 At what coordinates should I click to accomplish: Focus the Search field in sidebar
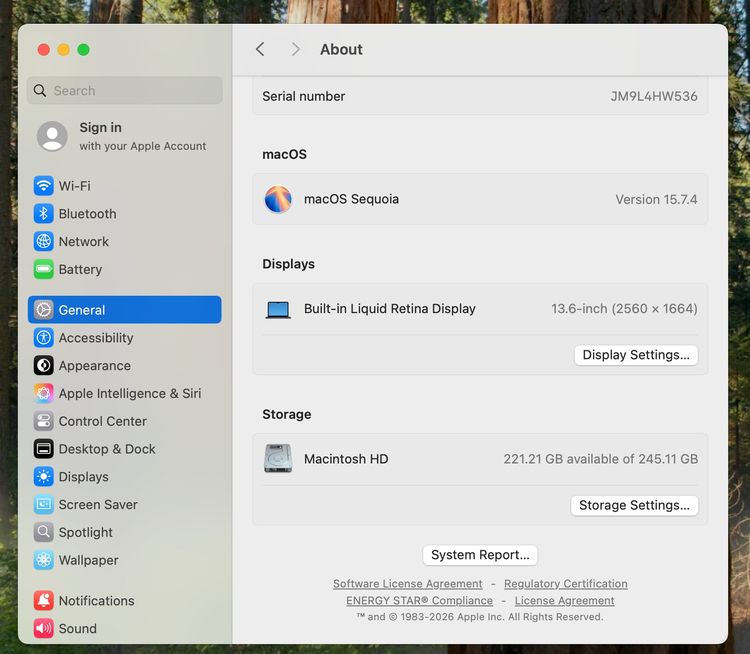pyautogui.click(x=125, y=90)
